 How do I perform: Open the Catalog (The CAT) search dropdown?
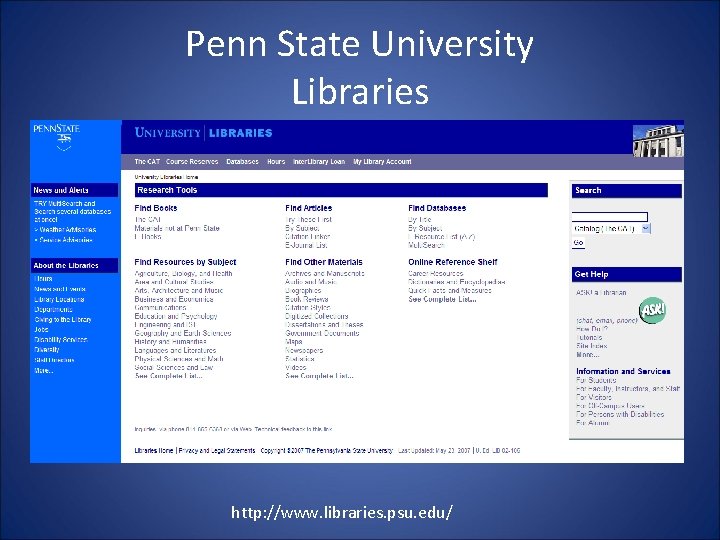pyautogui.click(x=611, y=228)
